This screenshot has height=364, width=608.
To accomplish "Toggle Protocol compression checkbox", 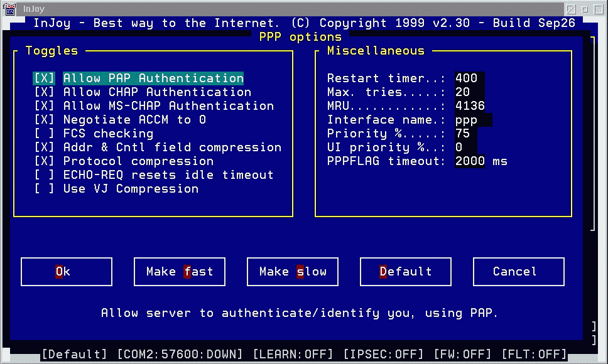I will (x=44, y=161).
